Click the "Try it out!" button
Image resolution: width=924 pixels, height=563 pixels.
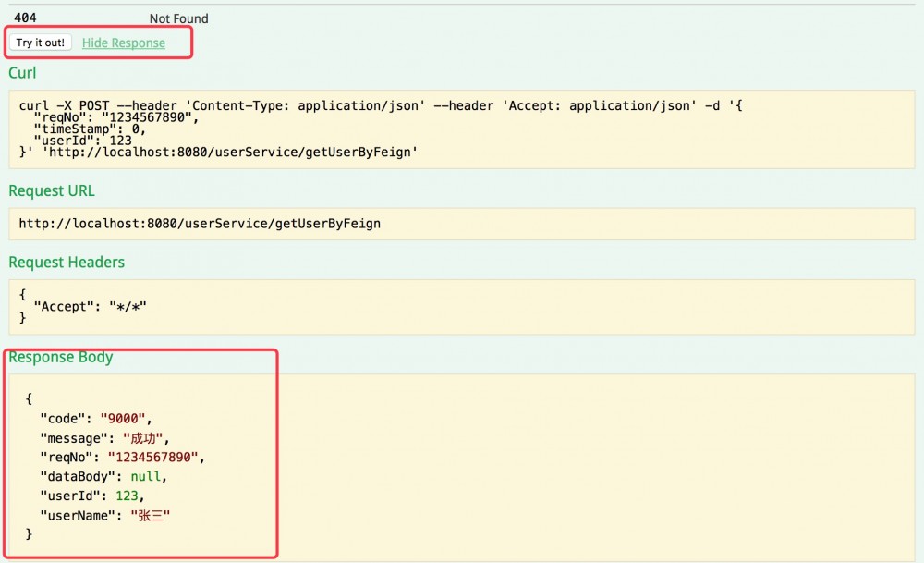41,43
